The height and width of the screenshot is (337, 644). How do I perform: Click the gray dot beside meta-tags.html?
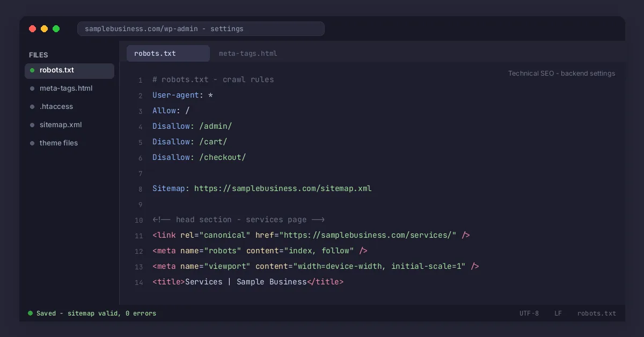(x=32, y=89)
